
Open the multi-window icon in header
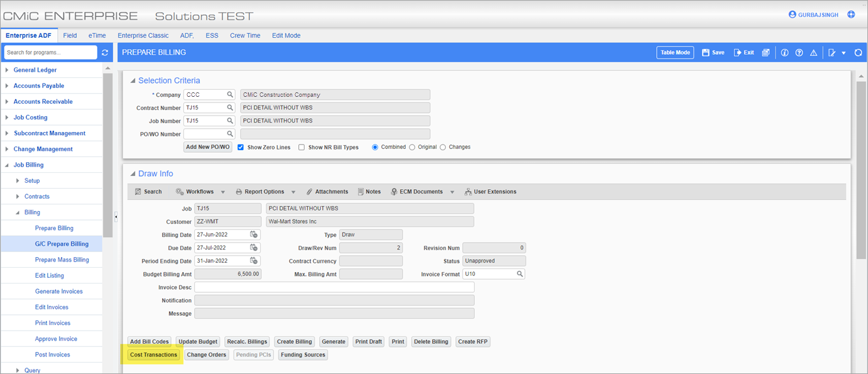(766, 53)
